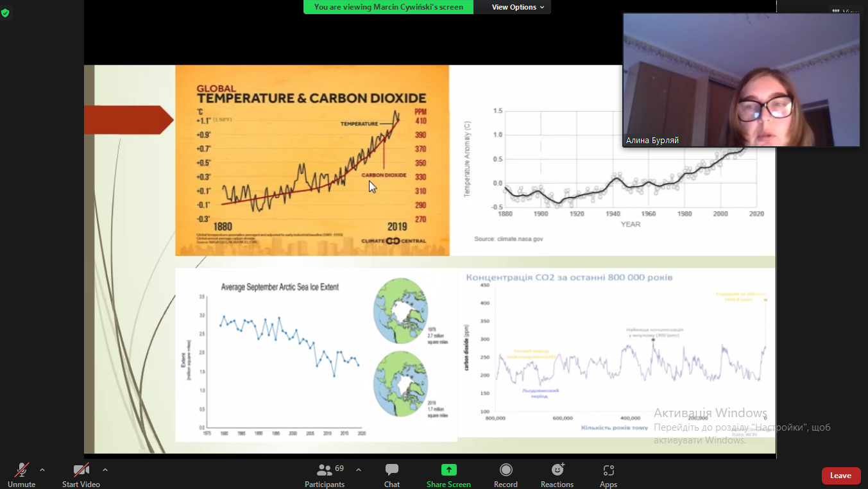This screenshot has width=868, height=489.
Task: Open the Chat panel
Action: (x=392, y=475)
